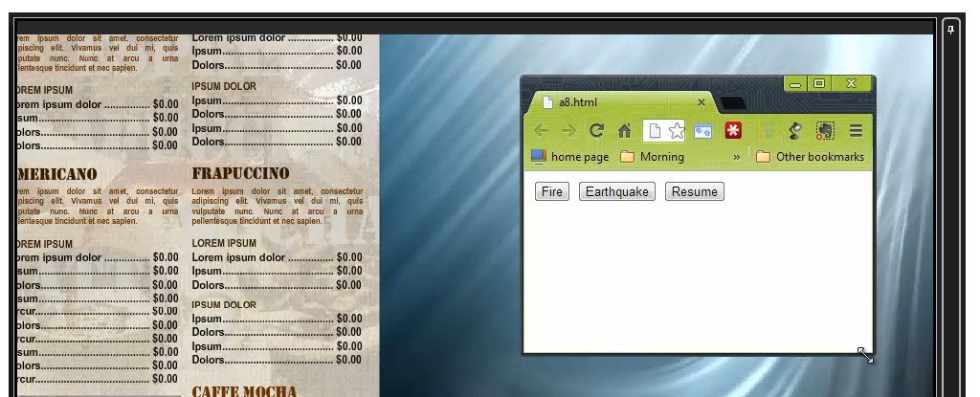Toggle the pin icon on the side panel
Screen dimensions: 980x397
950,30
